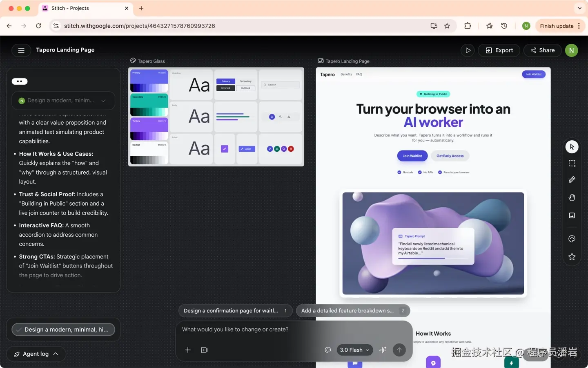Select the cursor pointer tool
588x368 pixels.
click(x=572, y=147)
